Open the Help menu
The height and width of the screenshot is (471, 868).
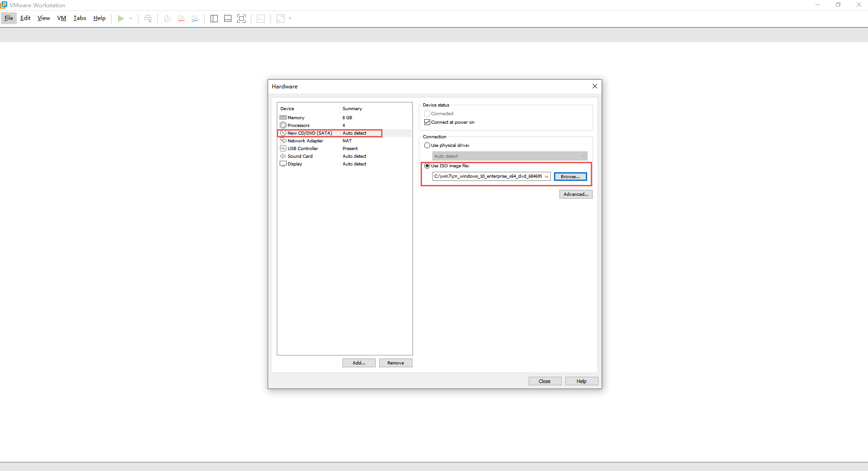click(x=99, y=18)
